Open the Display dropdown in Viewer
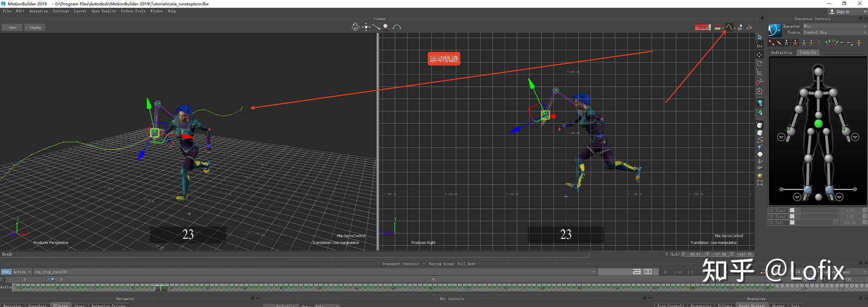 (35, 27)
